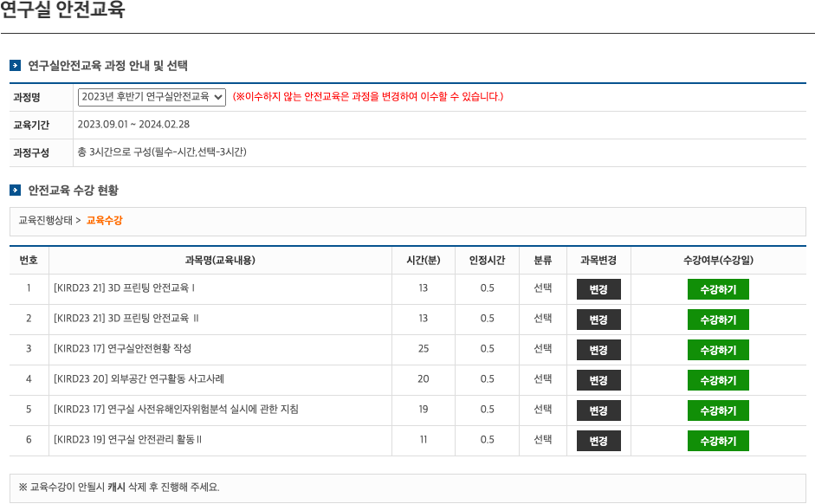Click 변경 button for 3D 프린팅 안전교육 II
The image size is (815, 504).
pos(598,320)
